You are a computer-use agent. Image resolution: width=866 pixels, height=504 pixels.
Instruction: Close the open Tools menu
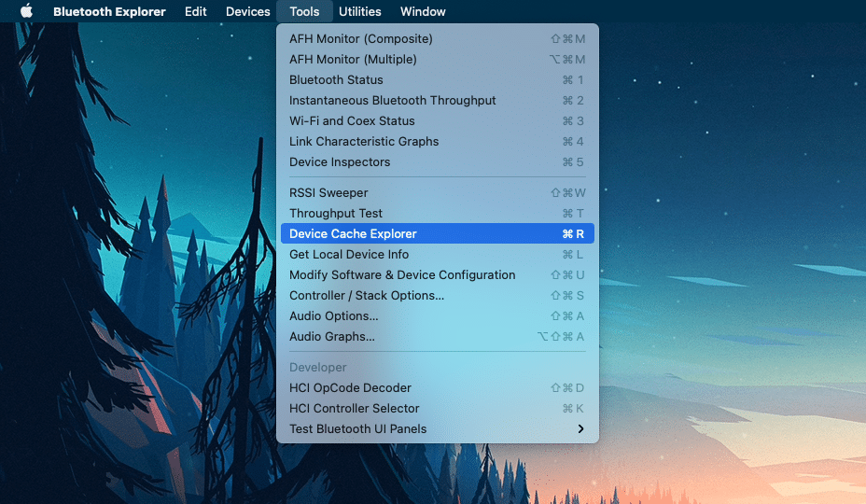(x=304, y=11)
